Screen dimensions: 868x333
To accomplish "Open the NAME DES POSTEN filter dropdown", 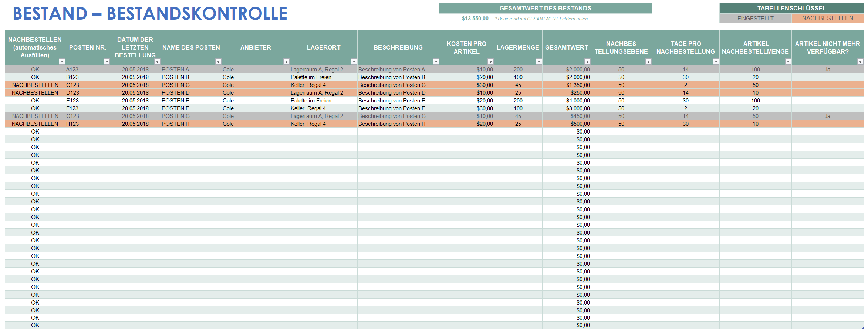I will tap(218, 62).
